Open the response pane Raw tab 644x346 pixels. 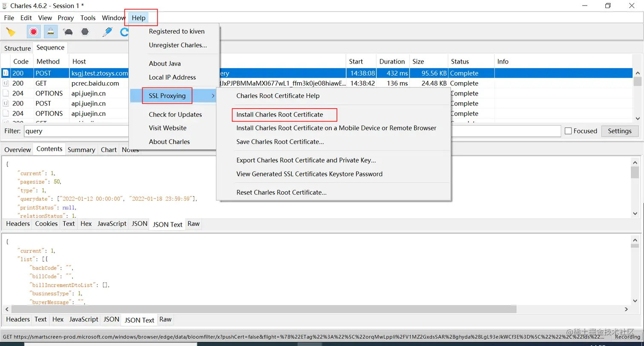pos(165,319)
